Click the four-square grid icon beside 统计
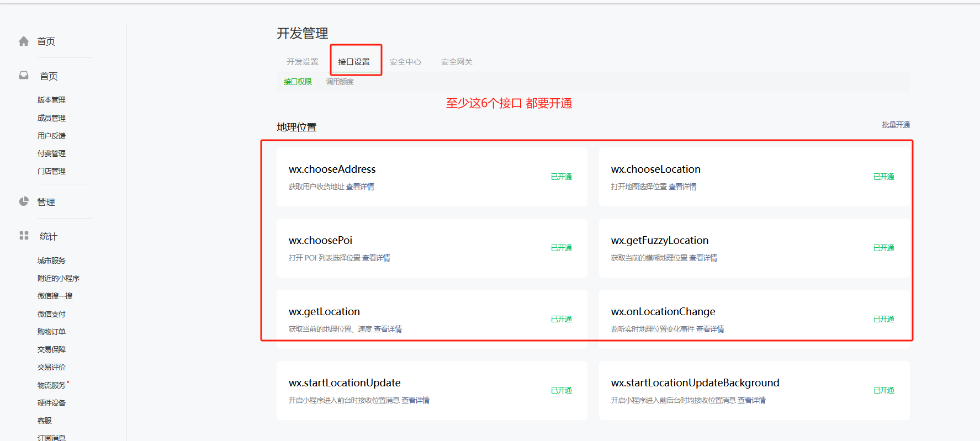The image size is (980, 441). pos(24,236)
